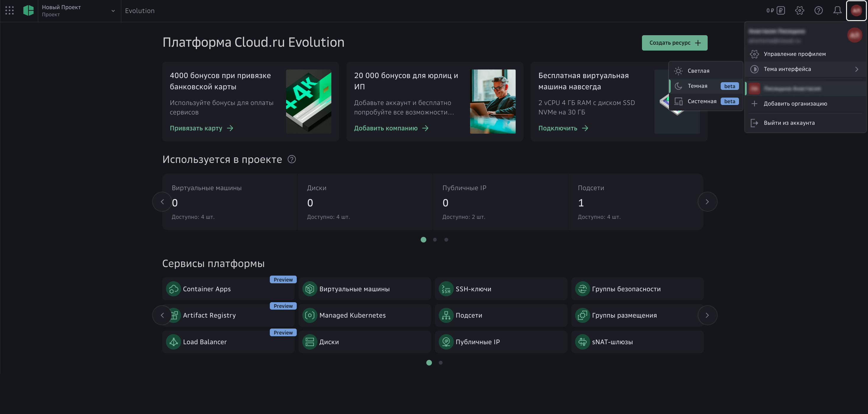Open Artifact Registry service
This screenshot has width=868, height=414.
tap(228, 315)
